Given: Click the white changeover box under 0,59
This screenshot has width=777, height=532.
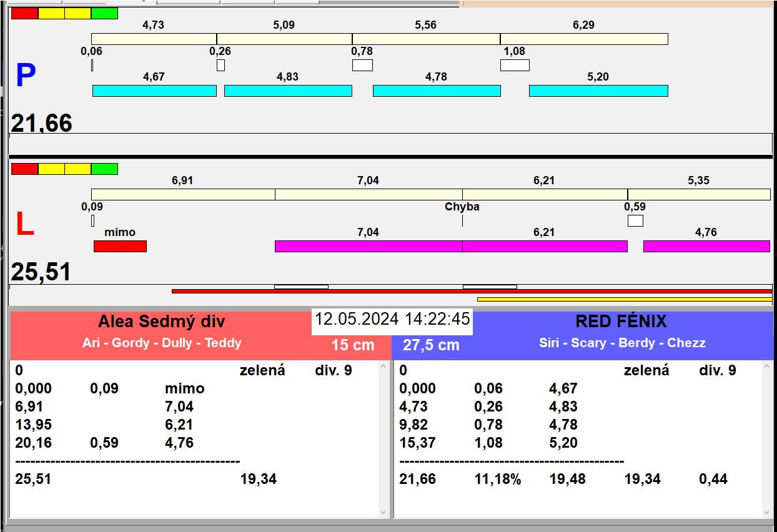Looking at the screenshot, I should tap(635, 220).
